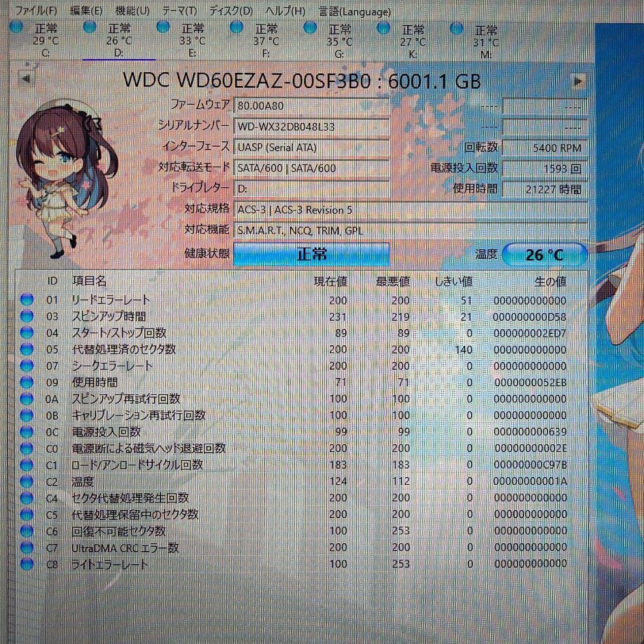This screenshot has height=644, width=644.
Task: Click status icon for C7 UltraDMA CRC エラー数
Action: (x=27, y=547)
